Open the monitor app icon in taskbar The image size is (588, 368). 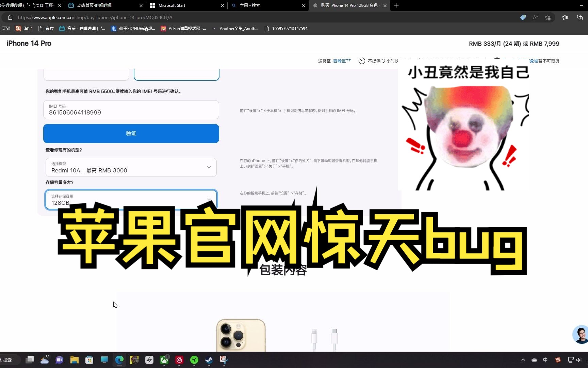point(104,360)
